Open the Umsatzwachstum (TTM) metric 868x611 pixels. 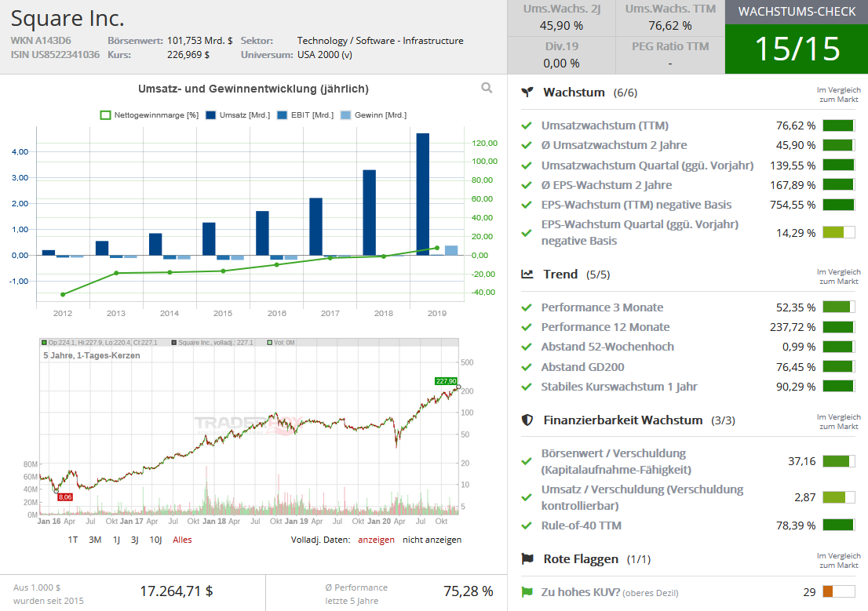(x=605, y=125)
